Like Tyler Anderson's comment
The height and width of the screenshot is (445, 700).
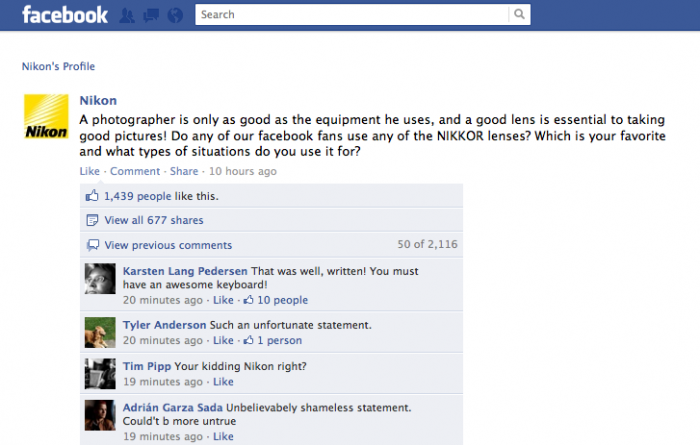[222, 340]
